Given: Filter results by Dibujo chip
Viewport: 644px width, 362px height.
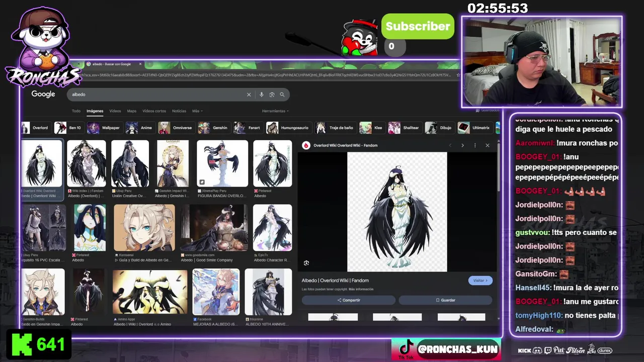Looking at the screenshot, I should [x=439, y=128].
